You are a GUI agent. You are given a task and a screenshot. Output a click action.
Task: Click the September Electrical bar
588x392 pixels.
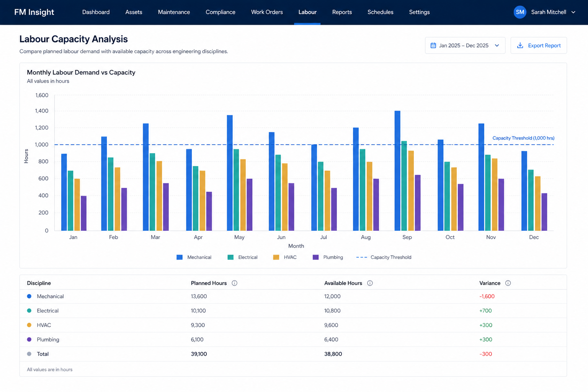pyautogui.click(x=404, y=186)
